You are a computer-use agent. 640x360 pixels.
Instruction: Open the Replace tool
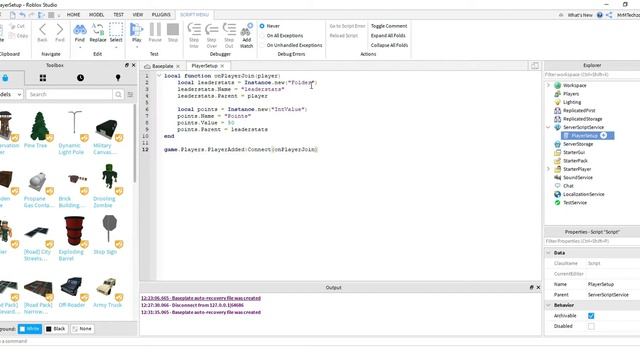click(x=98, y=33)
